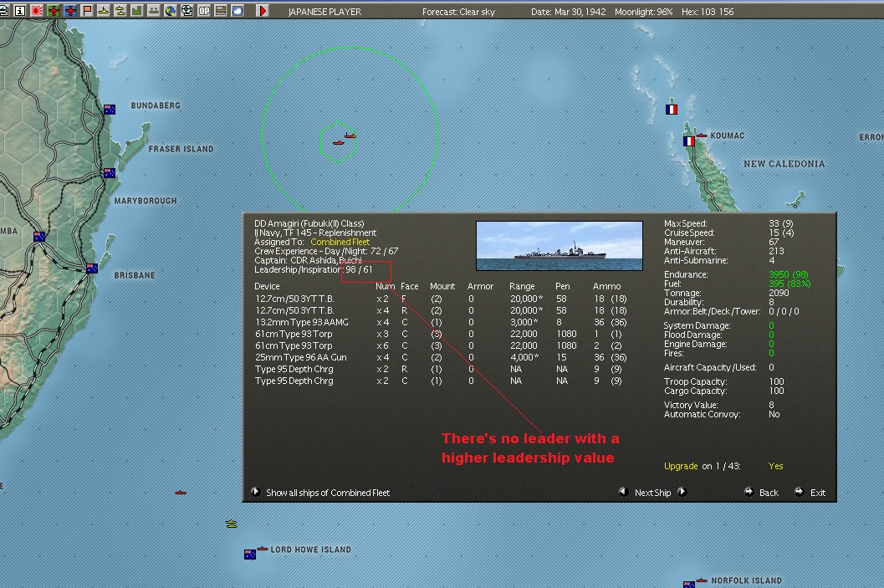884x588 pixels.
Task: Click the green land units toolbar icon
Action: coord(137,10)
